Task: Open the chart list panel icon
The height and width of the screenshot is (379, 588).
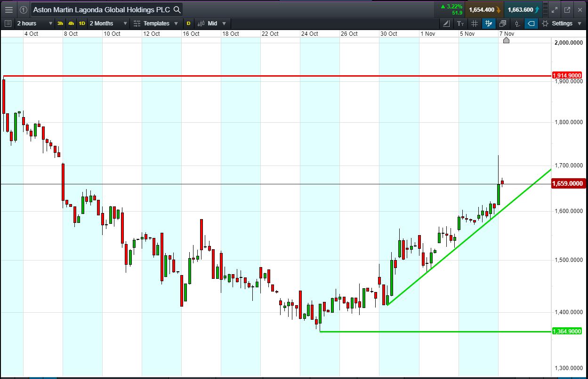Action: point(8,23)
